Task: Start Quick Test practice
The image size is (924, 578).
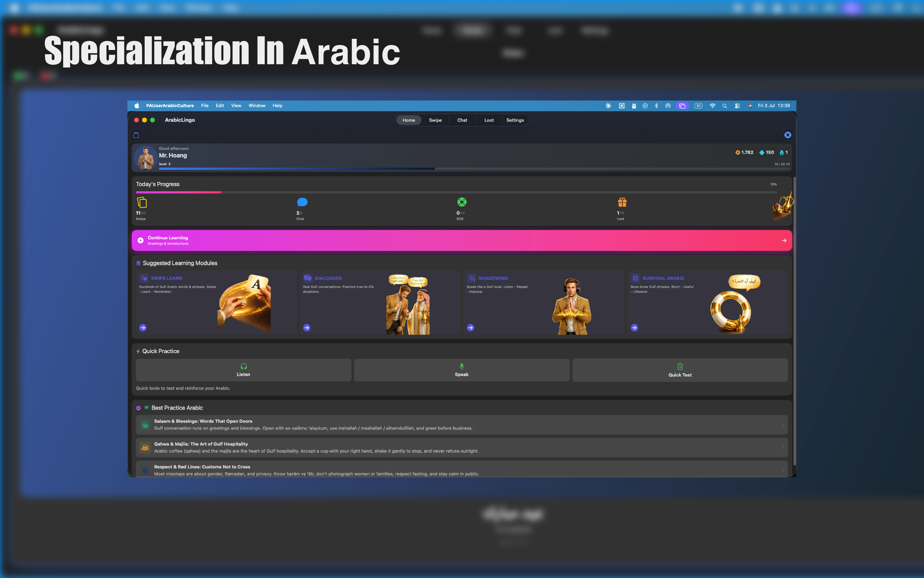Action: 680,370
